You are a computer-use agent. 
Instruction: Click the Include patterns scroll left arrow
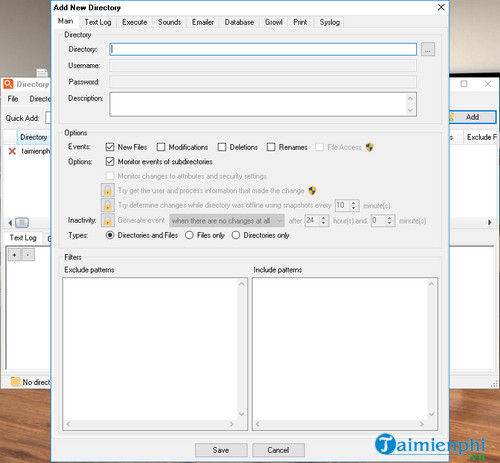258,424
